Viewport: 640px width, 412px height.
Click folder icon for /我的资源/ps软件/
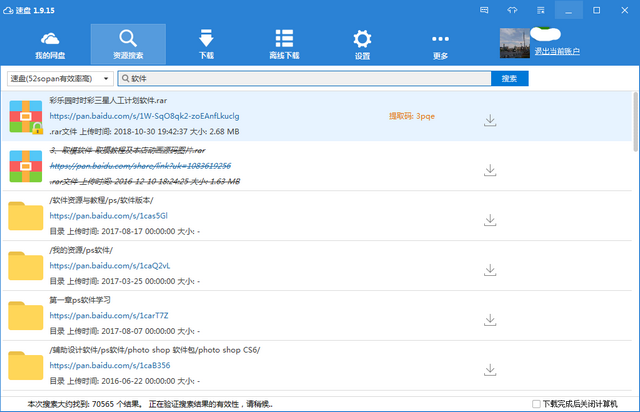[x=26, y=266]
